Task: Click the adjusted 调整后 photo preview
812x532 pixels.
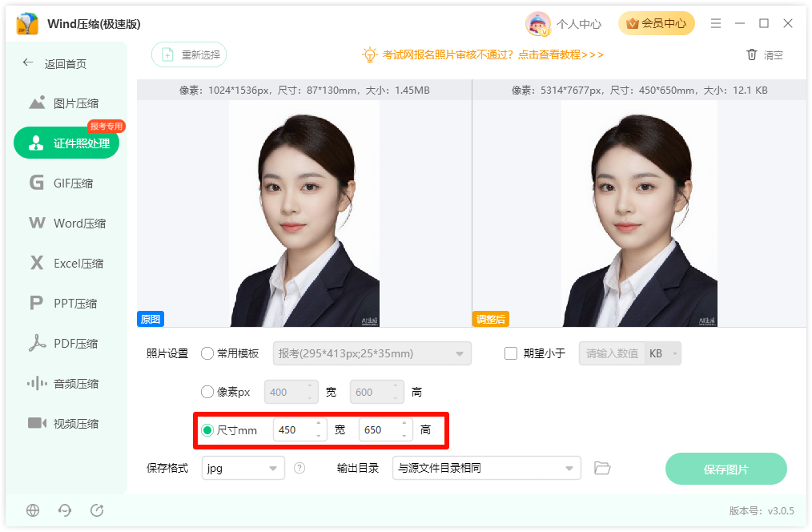Action: [640, 213]
